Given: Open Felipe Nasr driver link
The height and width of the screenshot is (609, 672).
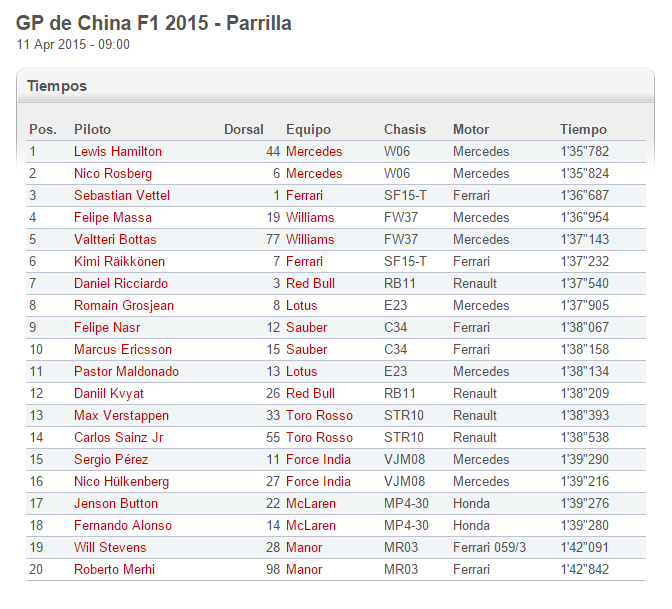Looking at the screenshot, I should (x=107, y=328).
